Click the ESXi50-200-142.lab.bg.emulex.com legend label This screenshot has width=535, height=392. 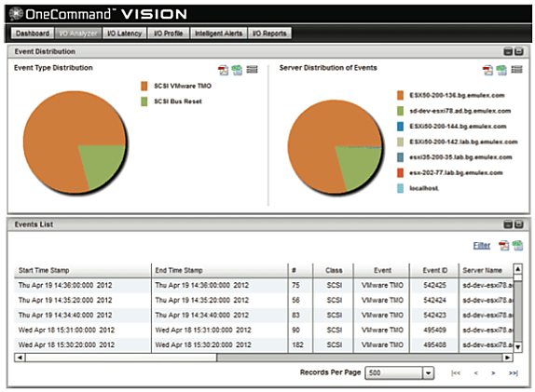coord(463,142)
